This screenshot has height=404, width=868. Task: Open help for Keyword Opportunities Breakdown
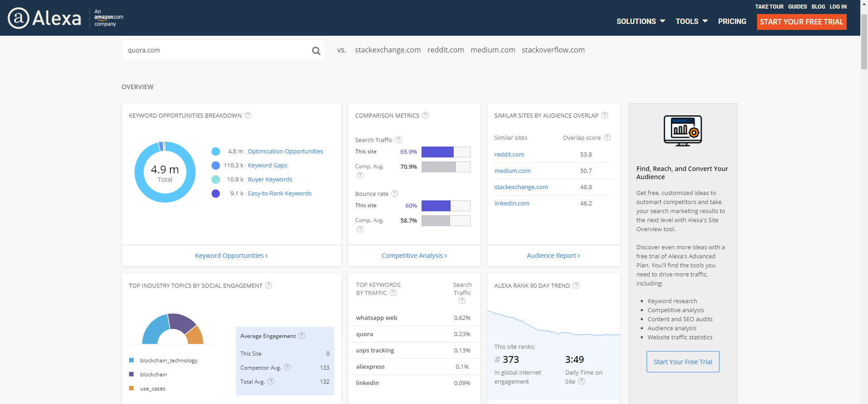click(248, 115)
